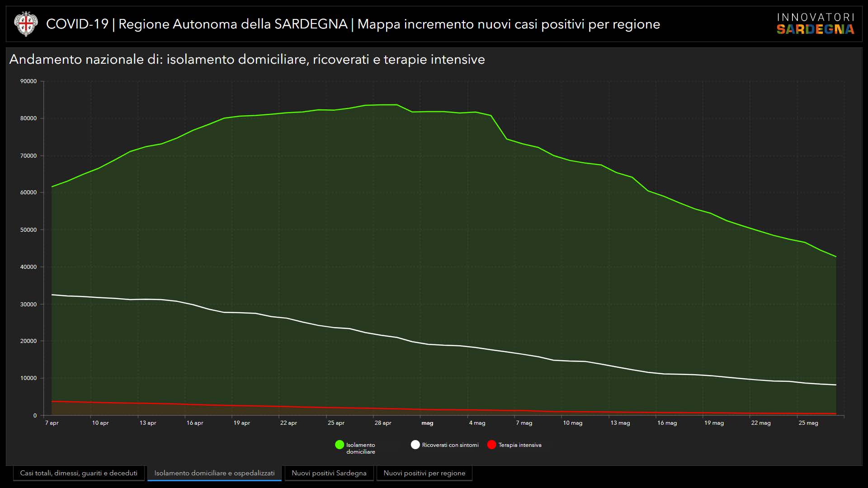Select Isolamento domiciliare e ospedalizzati tab
This screenshot has height=488, width=868.
point(214,473)
